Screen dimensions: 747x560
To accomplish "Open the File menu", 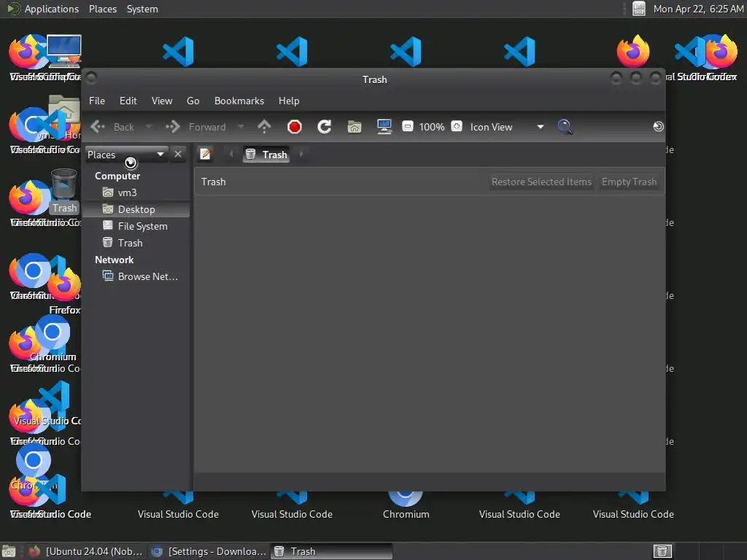I will point(97,101).
